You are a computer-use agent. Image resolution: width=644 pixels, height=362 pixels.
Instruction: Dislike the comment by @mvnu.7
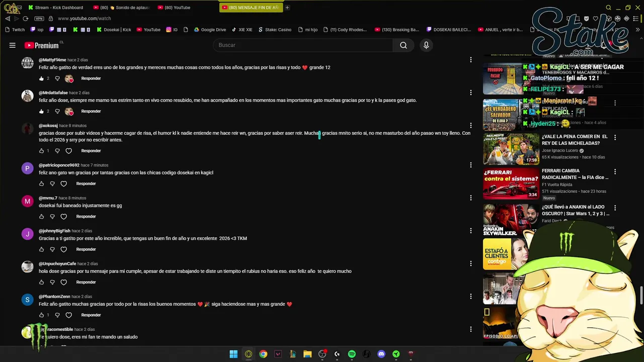pos(52,217)
